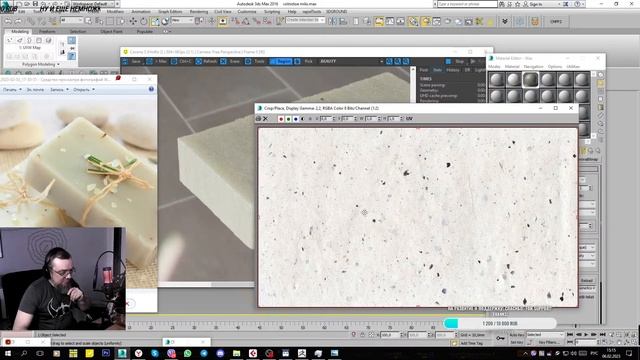Toggle green channel in Crop/Place window
640x360 pixels.
[288, 118]
